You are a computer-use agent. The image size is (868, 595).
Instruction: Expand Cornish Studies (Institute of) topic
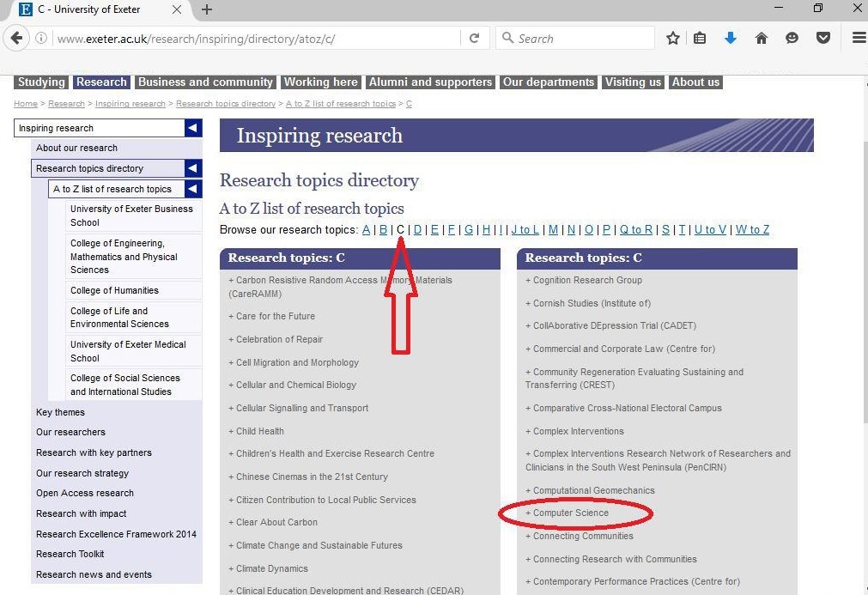[588, 303]
